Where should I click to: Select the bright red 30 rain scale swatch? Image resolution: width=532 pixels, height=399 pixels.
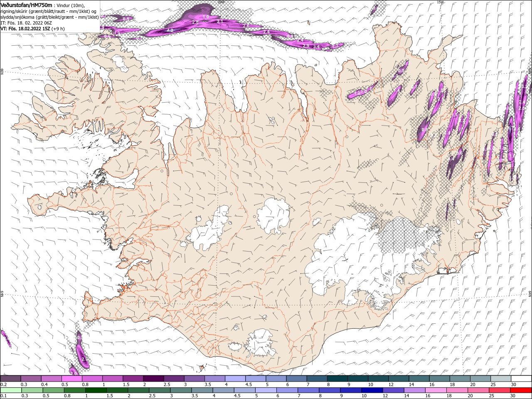pos(521,390)
